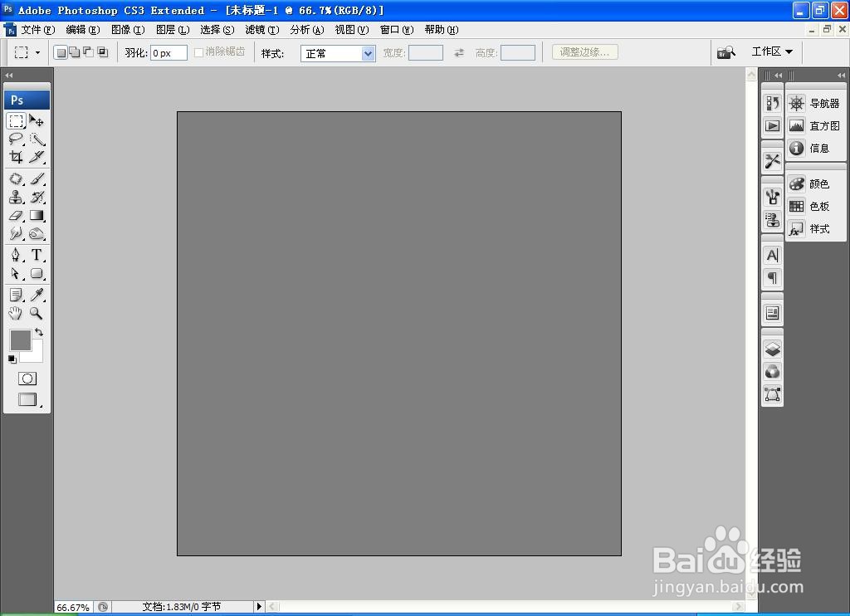Select the Rounded Rectangle shape tool
The width and height of the screenshot is (850, 616).
pyautogui.click(x=37, y=273)
